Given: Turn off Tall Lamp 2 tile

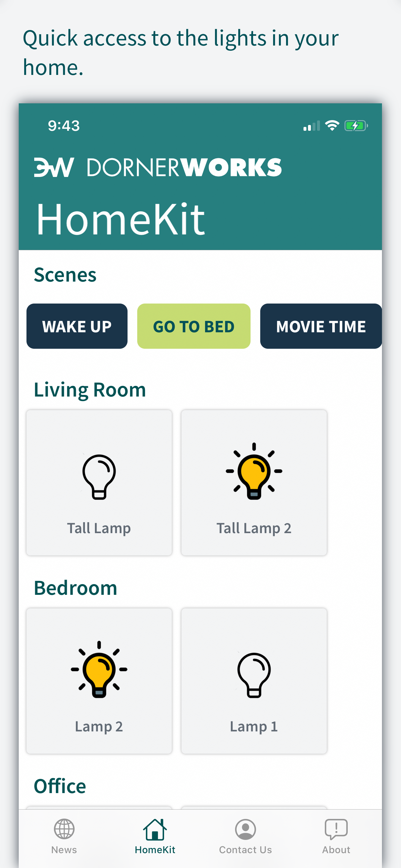Looking at the screenshot, I should [254, 482].
